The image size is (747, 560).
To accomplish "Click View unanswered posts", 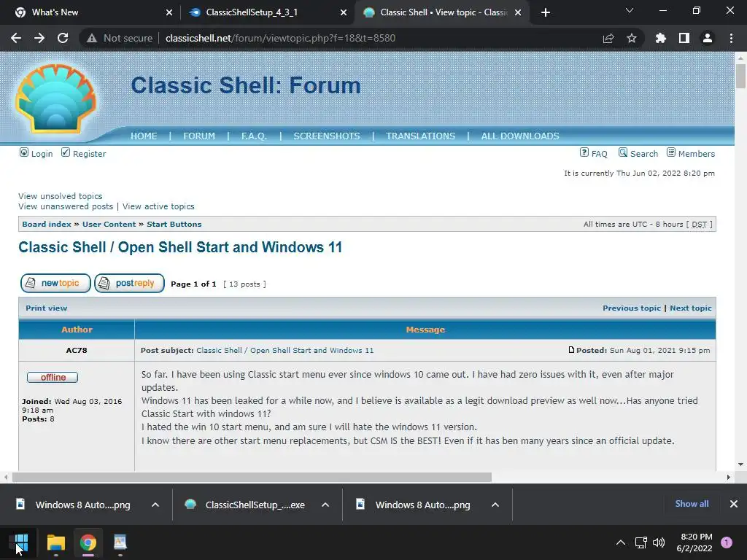I will coord(66,206).
